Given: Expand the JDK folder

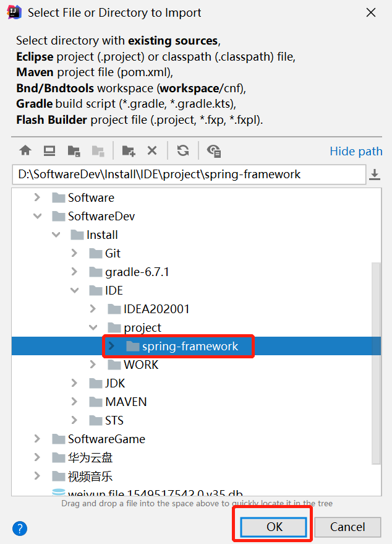Looking at the screenshot, I should tap(74, 383).
